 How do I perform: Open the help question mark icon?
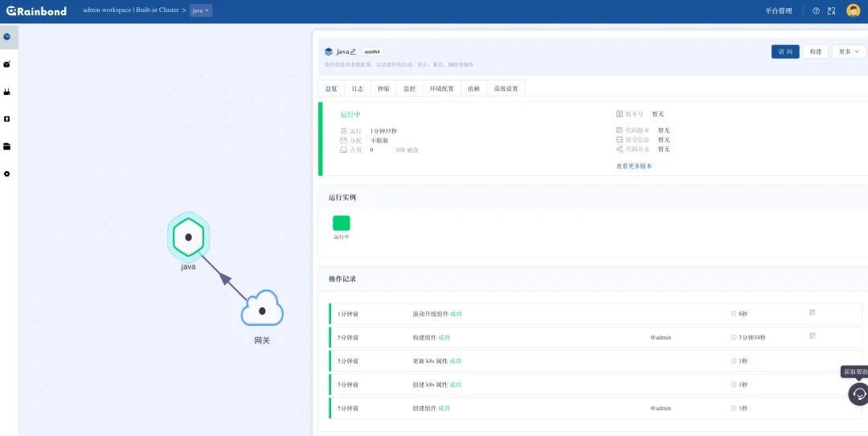click(816, 11)
